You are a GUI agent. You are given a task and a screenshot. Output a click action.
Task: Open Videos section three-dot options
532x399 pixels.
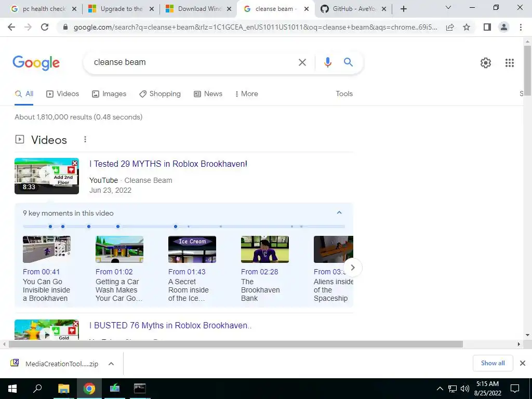(85, 139)
